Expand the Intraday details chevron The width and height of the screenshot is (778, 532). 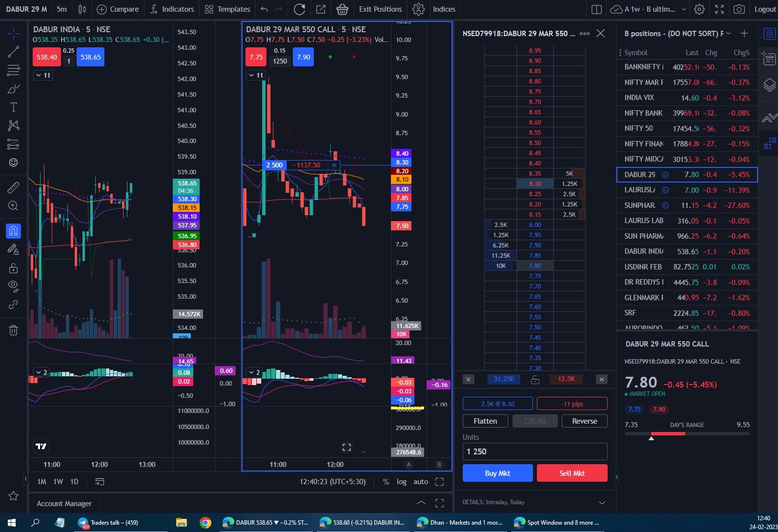coord(602,503)
